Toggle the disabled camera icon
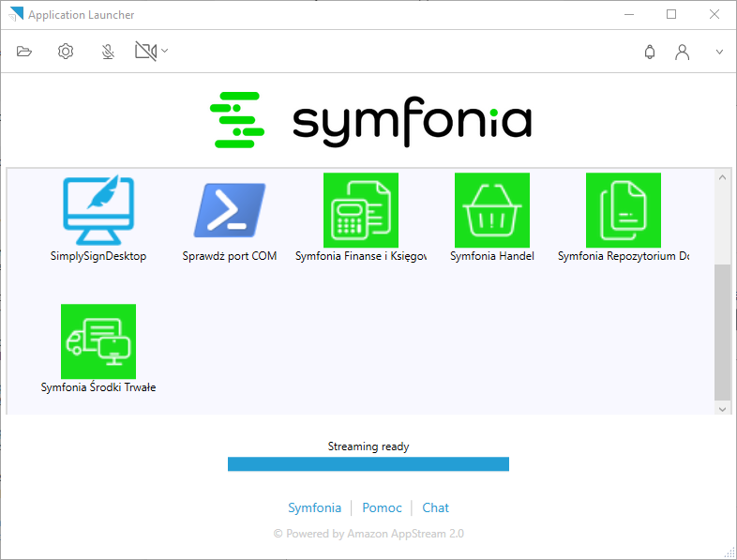 145,52
